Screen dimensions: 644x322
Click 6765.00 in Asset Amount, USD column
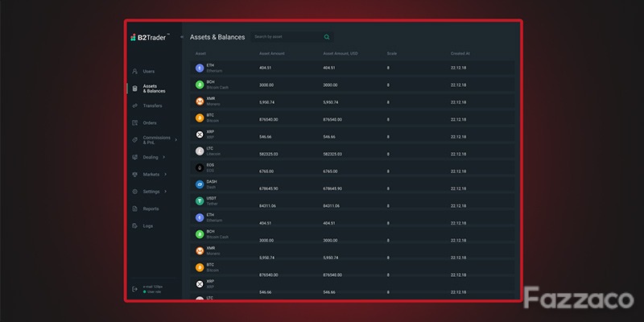coord(330,171)
